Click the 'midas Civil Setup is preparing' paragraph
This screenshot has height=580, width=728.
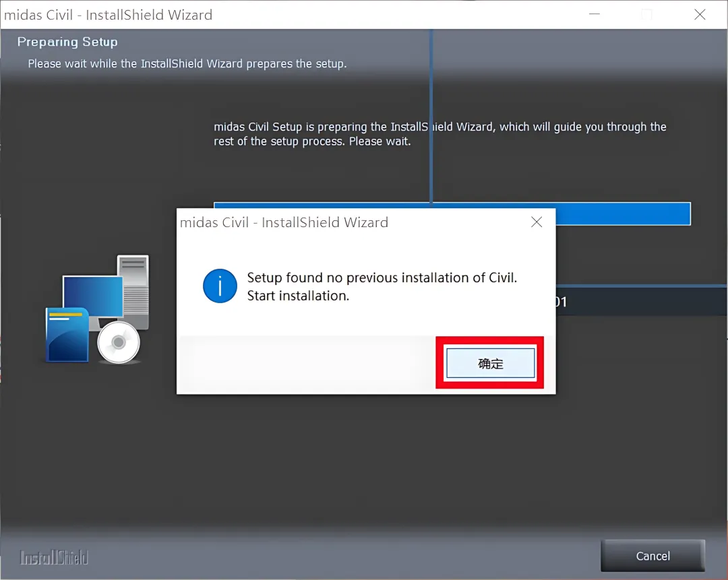tap(439, 133)
